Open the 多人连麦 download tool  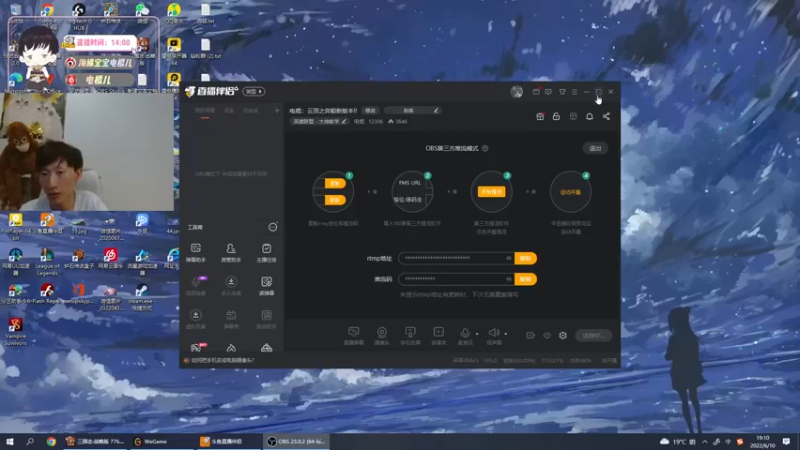pos(231,286)
